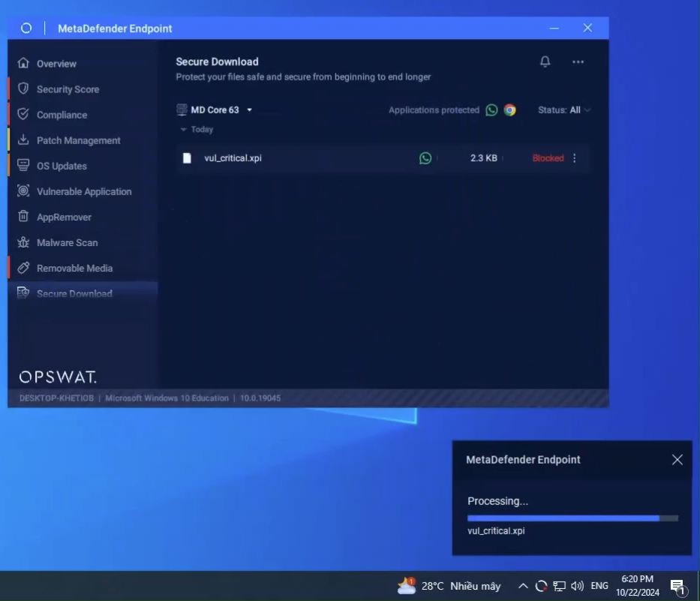
Task: Click vul_critical.xpi in the notification popup
Action: [496, 531]
